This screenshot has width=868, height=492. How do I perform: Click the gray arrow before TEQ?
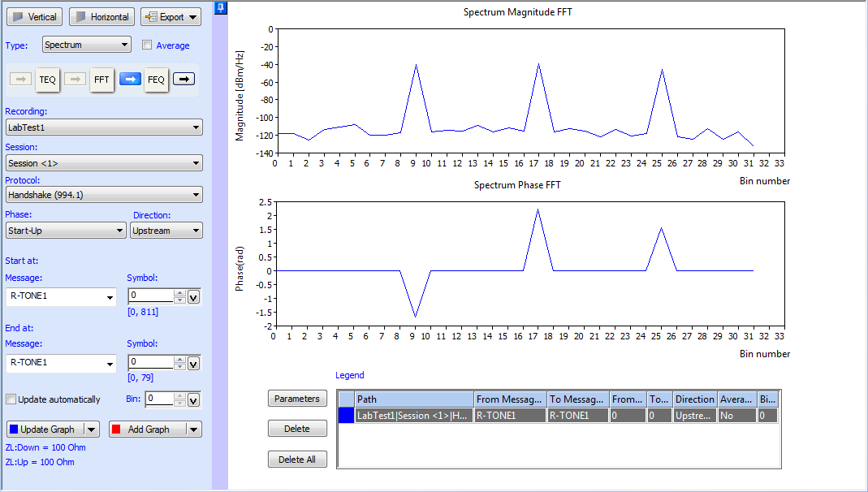[x=21, y=79]
